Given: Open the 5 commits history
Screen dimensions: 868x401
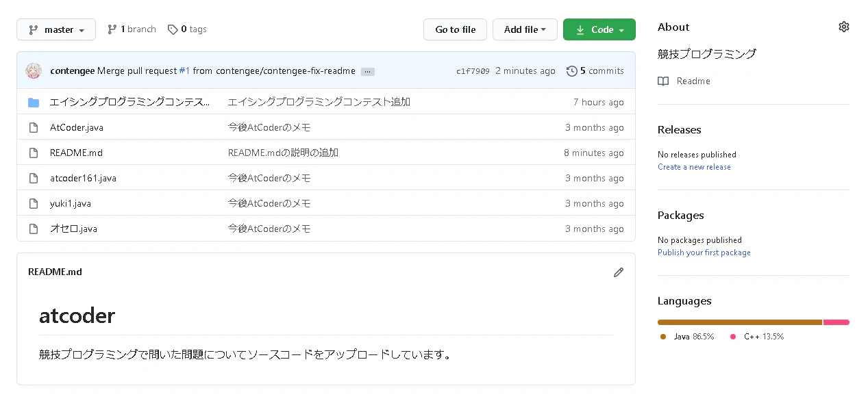Looking at the screenshot, I should click(595, 70).
